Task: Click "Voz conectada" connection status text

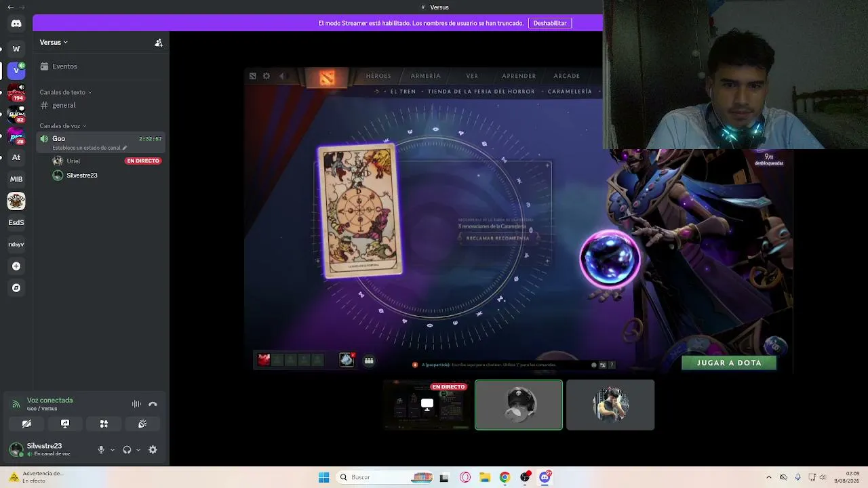Action: tap(50, 400)
